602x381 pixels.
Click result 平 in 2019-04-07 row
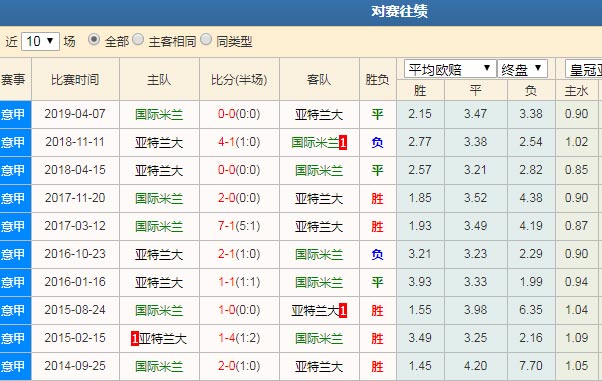[x=377, y=114]
